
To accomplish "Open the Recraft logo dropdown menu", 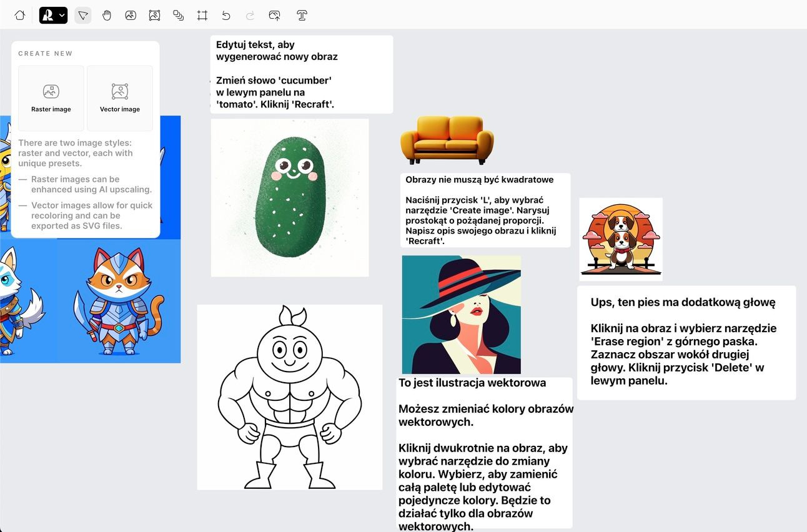I will pos(53,15).
